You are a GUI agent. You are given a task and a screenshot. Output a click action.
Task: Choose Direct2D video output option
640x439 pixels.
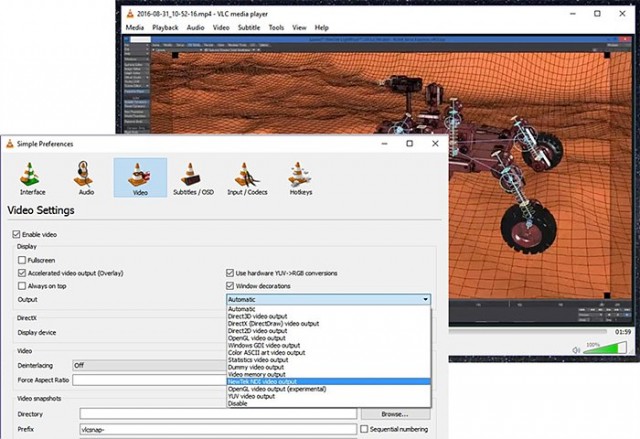coord(329,331)
